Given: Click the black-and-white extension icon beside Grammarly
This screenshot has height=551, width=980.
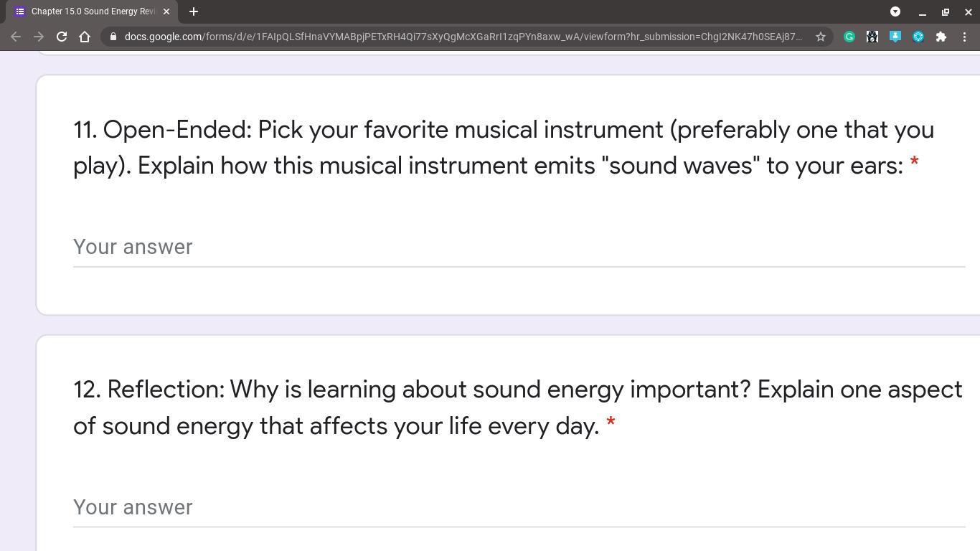Looking at the screenshot, I should (872, 37).
